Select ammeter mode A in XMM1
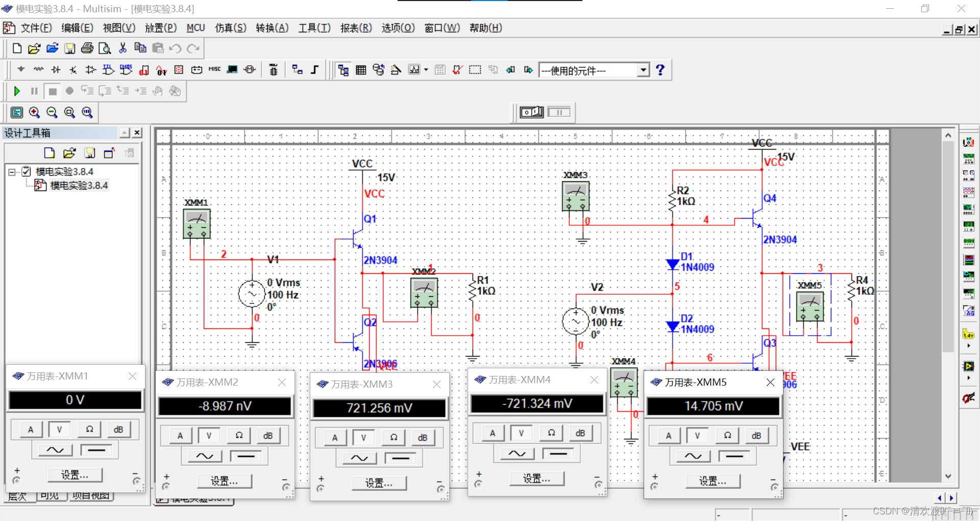 click(x=31, y=430)
